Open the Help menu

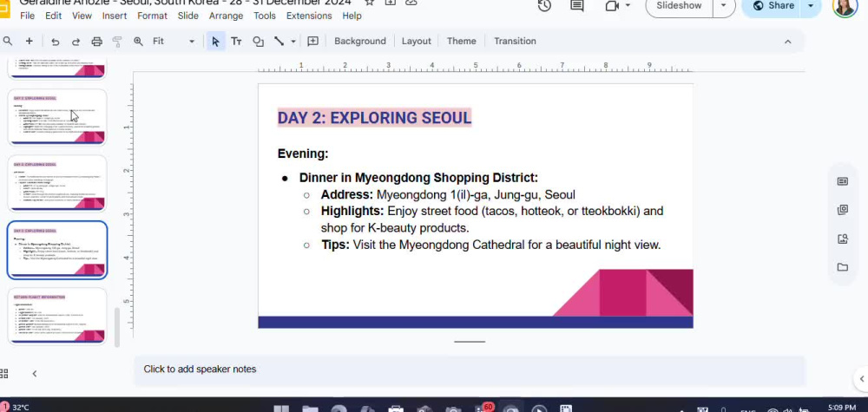coord(352,16)
